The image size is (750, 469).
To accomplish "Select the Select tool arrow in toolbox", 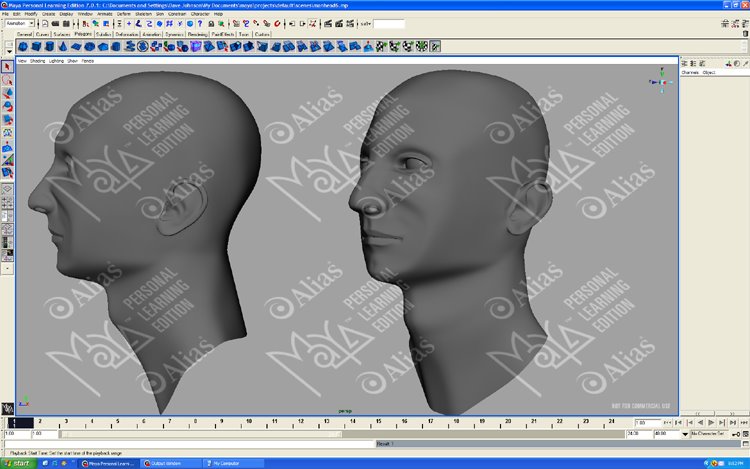I will [7, 66].
